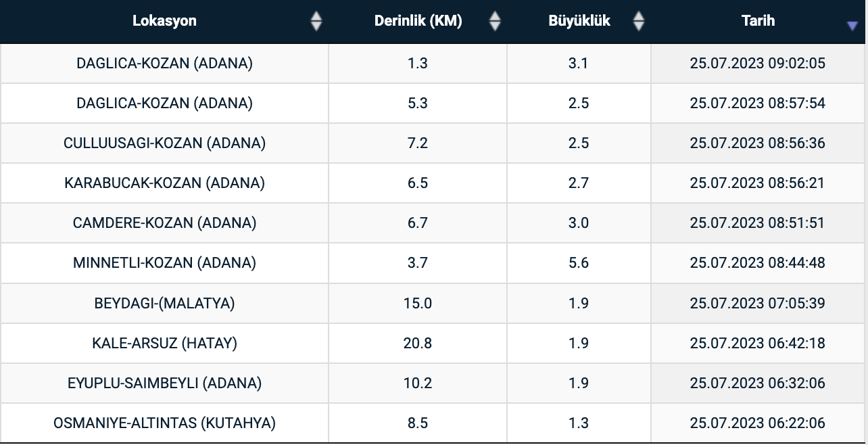The height and width of the screenshot is (445, 868).
Task: Click date 25.07.2023 09:02:05
Action: pos(757,64)
